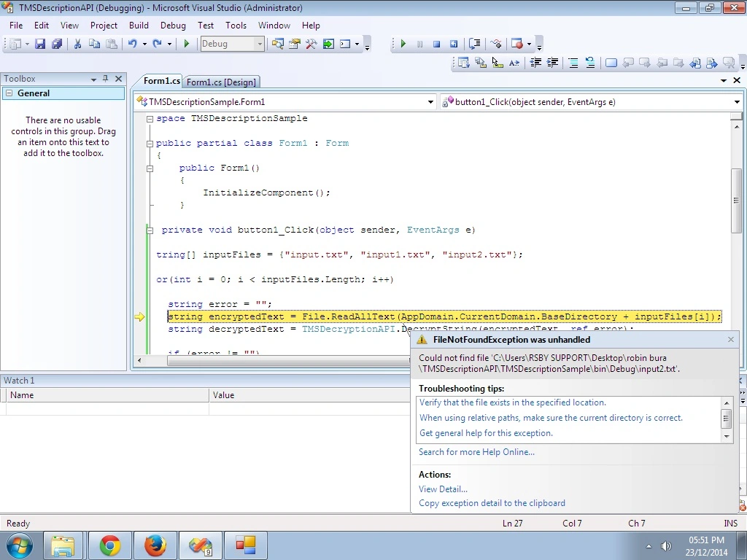This screenshot has width=747, height=560.
Task: Click the Undo arrow icon
Action: pos(133,44)
